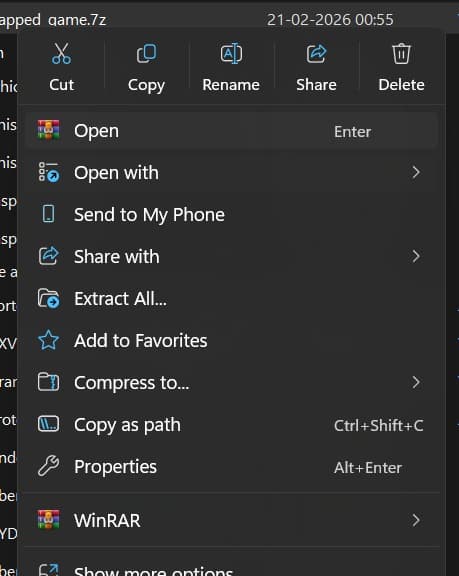The width and height of the screenshot is (459, 576).
Task: Click the Copy as path icon
Action: pos(48,424)
